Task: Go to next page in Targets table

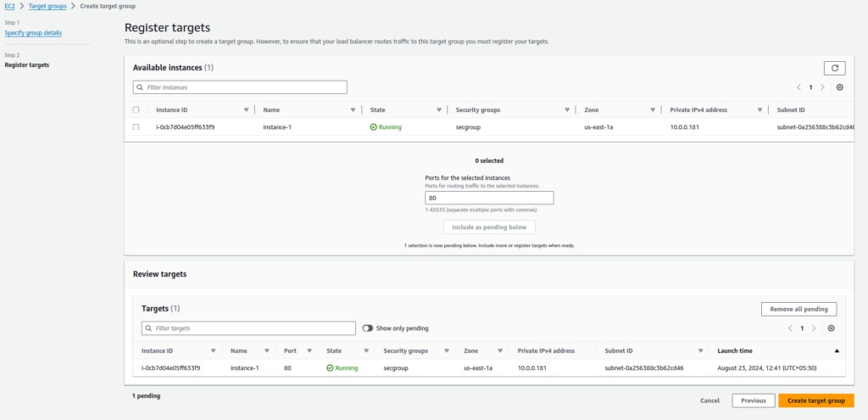Action: tap(814, 328)
